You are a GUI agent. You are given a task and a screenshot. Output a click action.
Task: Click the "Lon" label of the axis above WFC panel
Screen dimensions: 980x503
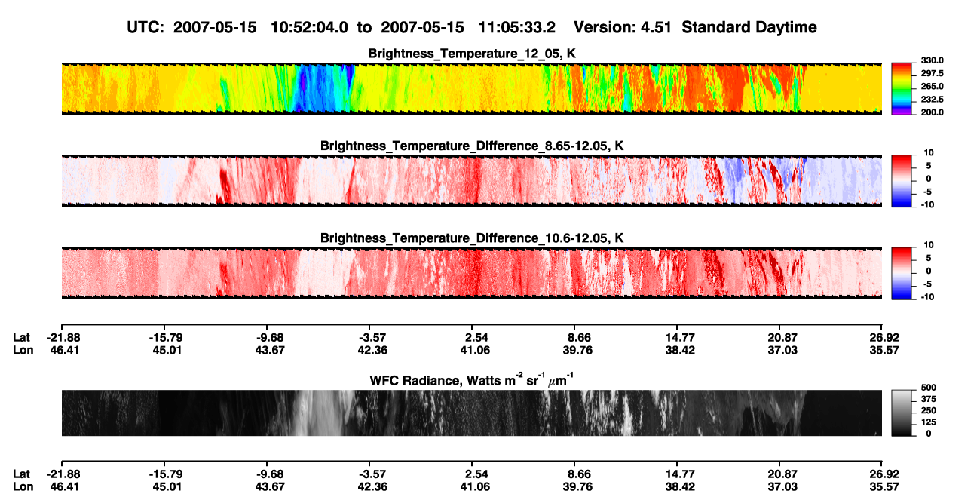(x=22, y=350)
